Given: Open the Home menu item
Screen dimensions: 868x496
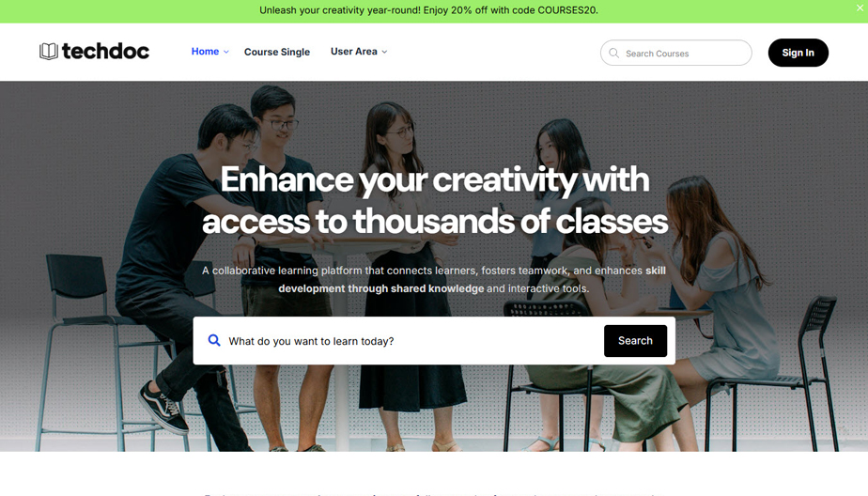Looking at the screenshot, I should tap(206, 52).
